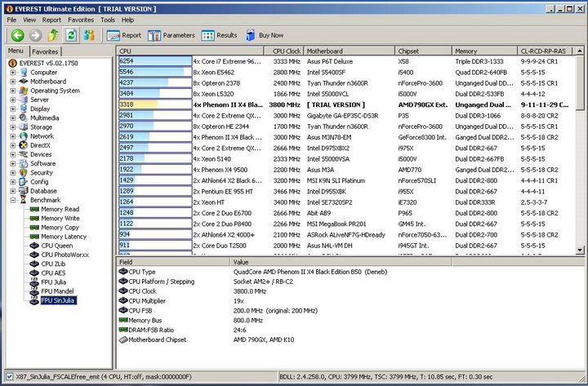Click the Security shield icon
This screenshot has width=588, height=386.
tap(24, 173)
